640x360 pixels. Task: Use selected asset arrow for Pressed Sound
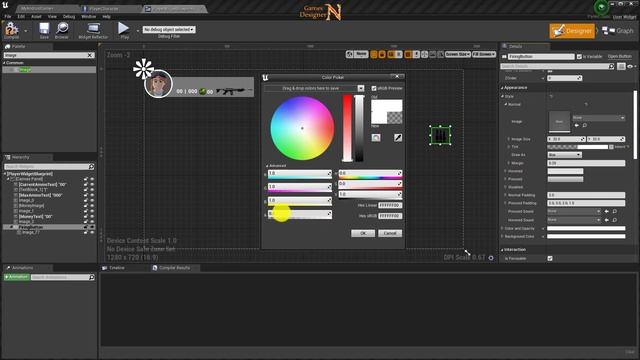tap(607, 211)
